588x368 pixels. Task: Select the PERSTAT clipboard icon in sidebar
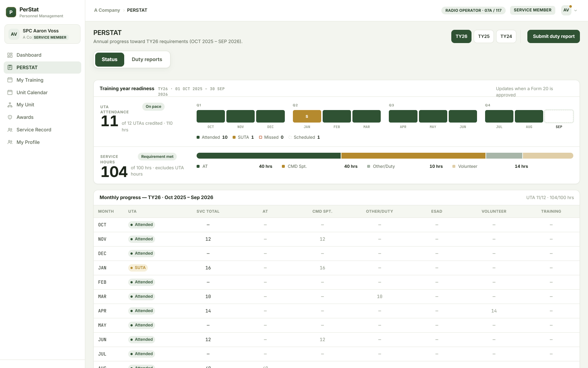point(10,67)
